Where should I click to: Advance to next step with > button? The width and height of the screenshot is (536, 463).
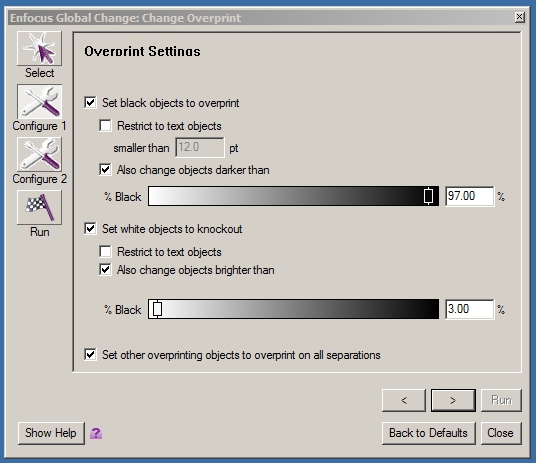coord(453,400)
